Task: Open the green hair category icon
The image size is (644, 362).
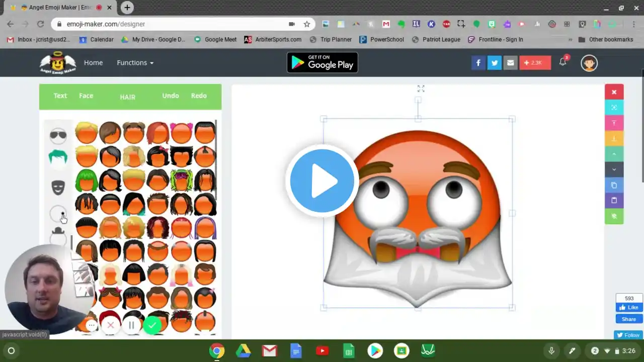Action: pos(58,158)
